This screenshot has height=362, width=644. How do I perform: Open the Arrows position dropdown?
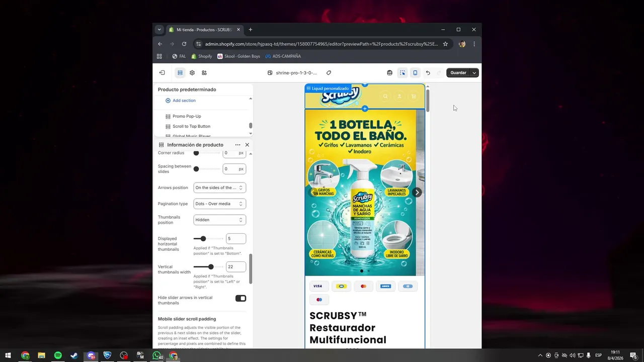tap(219, 188)
